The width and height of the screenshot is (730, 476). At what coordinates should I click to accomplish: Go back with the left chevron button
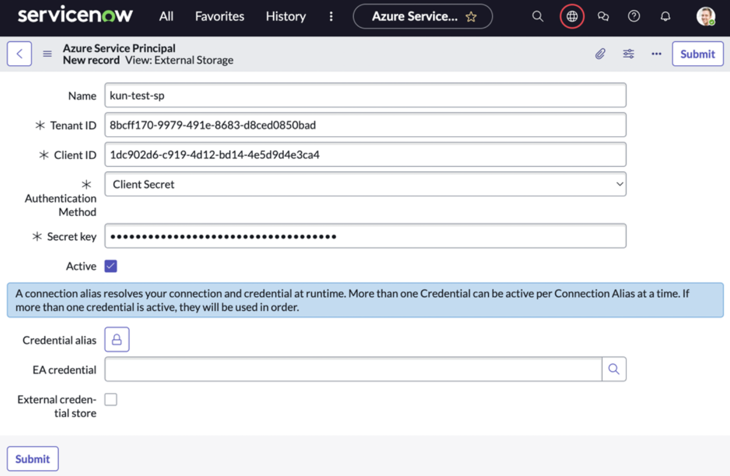point(20,54)
